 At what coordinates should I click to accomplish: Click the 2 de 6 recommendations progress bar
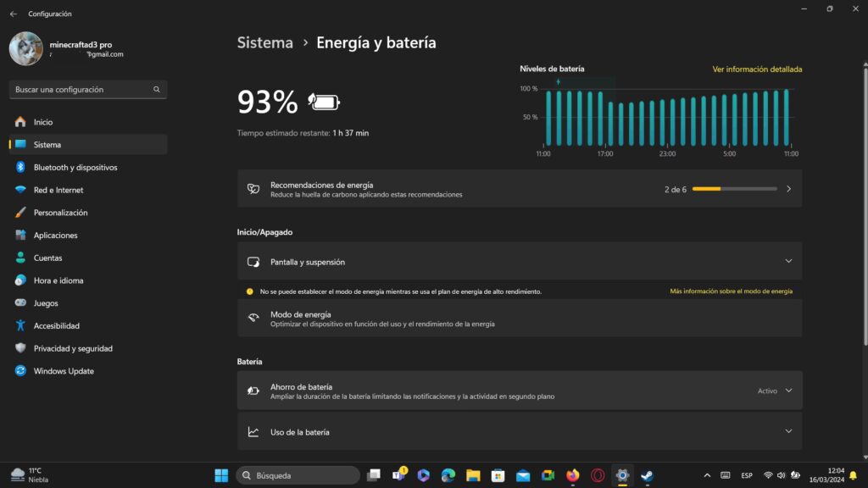[735, 188]
